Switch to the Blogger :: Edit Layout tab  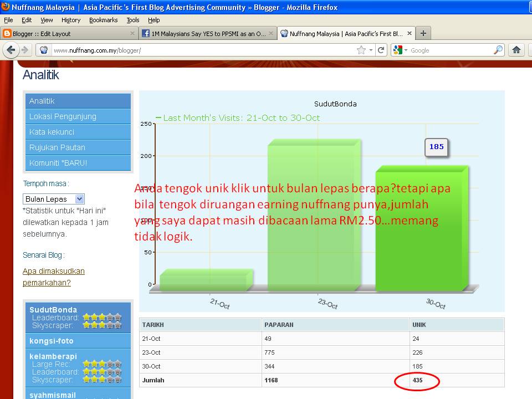pos(69,33)
